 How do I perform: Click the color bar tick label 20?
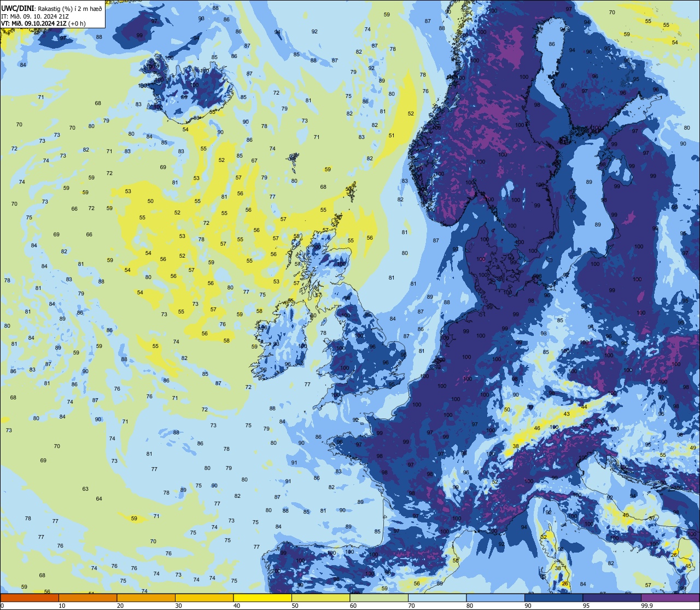120,606
